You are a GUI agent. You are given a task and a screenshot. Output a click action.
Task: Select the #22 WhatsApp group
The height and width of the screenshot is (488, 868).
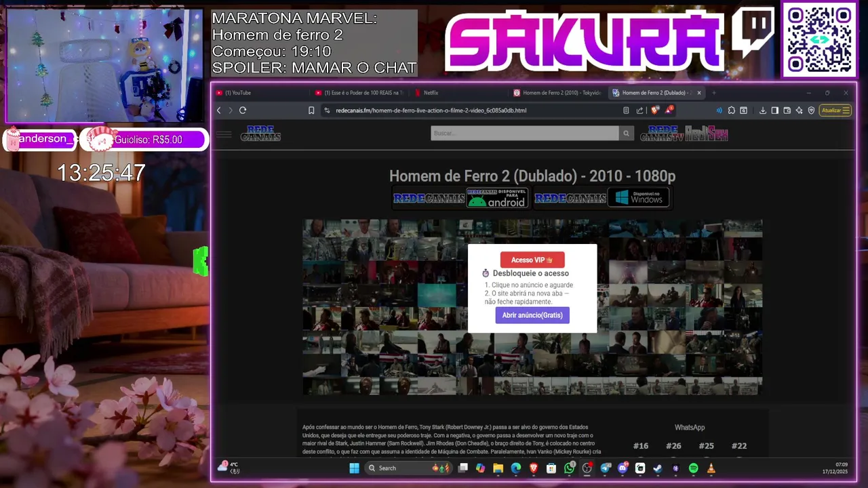(x=739, y=446)
